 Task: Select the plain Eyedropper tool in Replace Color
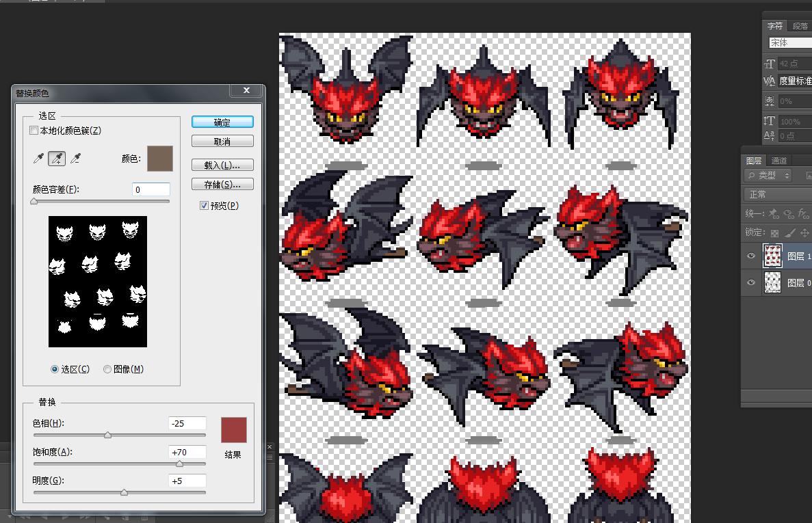pos(38,159)
